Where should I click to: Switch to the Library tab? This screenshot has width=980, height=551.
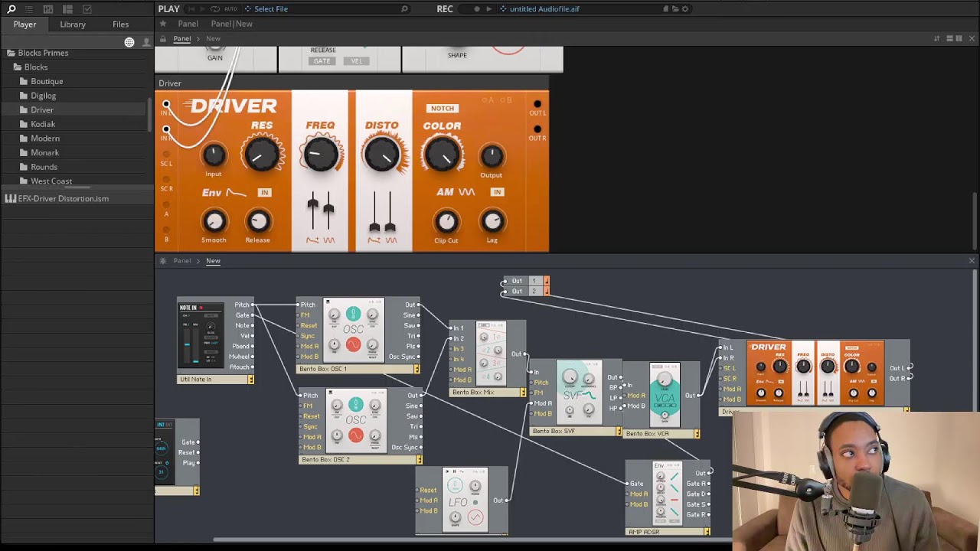click(x=73, y=24)
